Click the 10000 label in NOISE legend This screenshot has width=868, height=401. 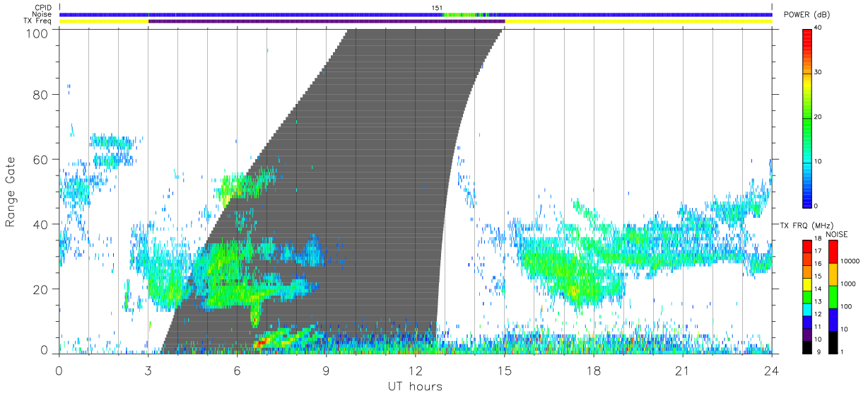pyautogui.click(x=849, y=261)
